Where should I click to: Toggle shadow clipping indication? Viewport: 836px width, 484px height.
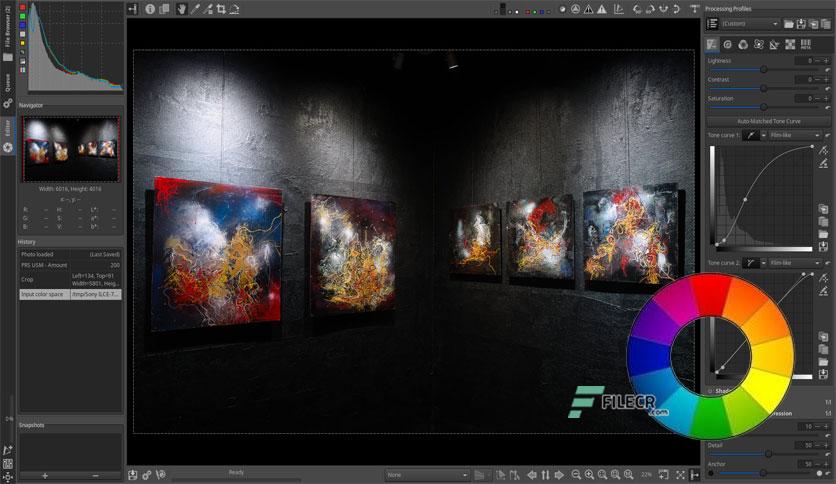coord(589,9)
